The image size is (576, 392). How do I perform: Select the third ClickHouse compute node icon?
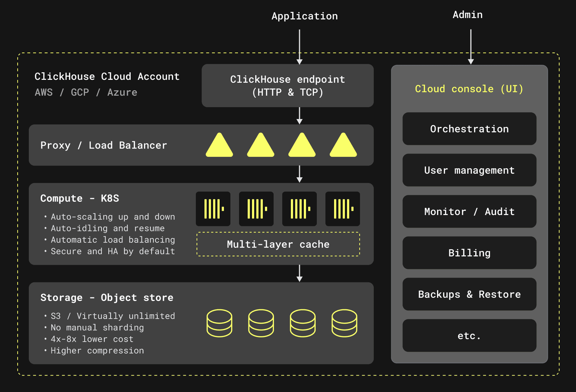coord(300,209)
